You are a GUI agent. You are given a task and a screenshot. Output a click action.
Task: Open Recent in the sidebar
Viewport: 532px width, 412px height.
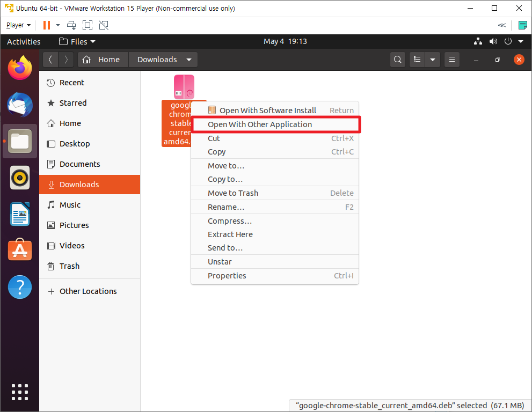[x=90, y=83]
